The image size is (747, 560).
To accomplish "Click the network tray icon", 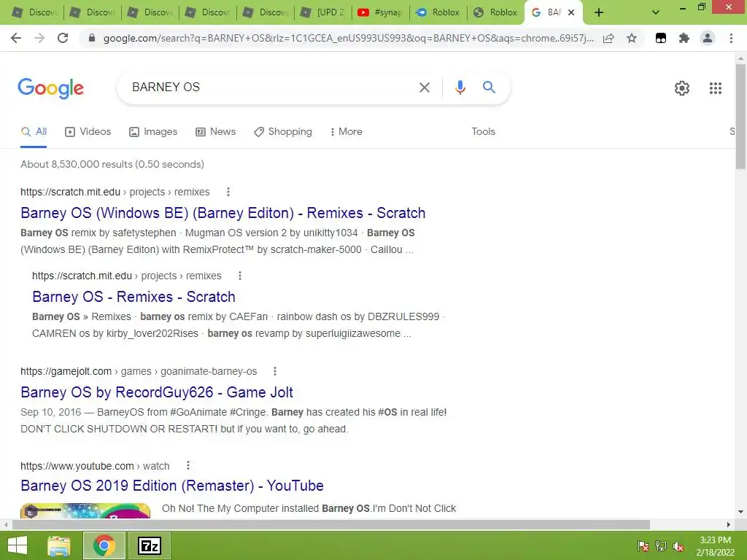I will click(661, 546).
